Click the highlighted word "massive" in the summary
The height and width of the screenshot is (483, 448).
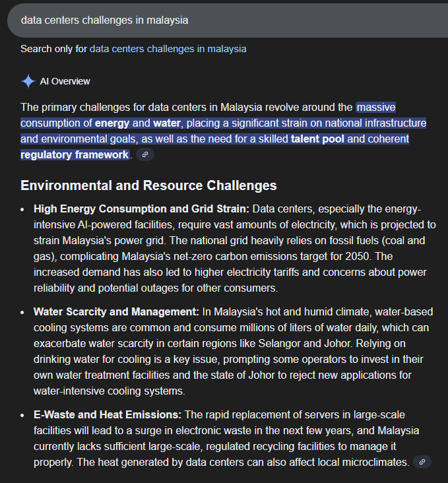coord(375,107)
